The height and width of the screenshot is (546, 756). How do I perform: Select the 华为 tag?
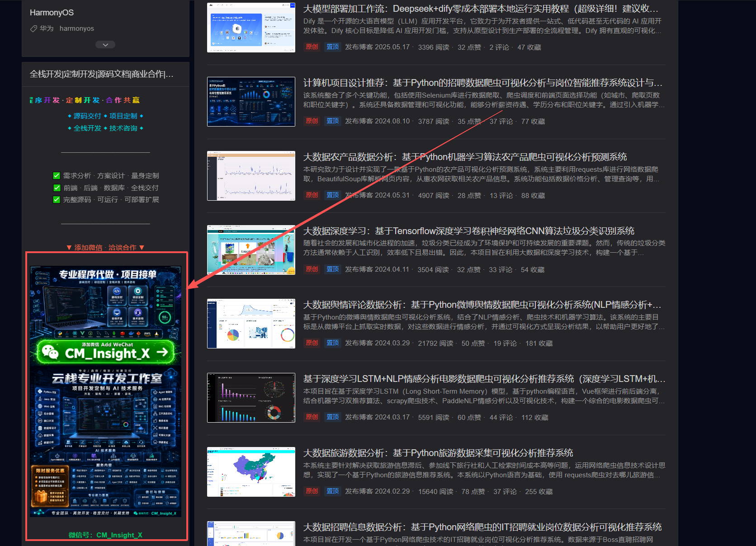coord(47,28)
